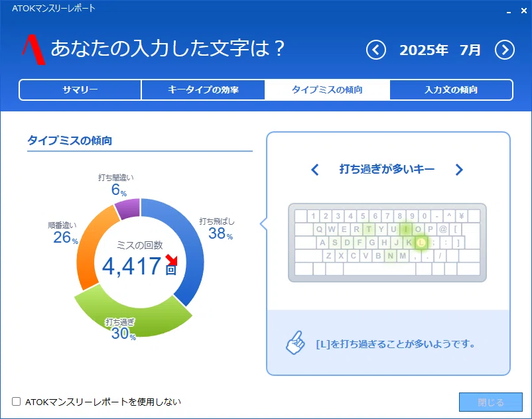The height and width of the screenshot is (419, 532).
Task: Click the 38% 打ち飛ばし value
Action: (220, 233)
